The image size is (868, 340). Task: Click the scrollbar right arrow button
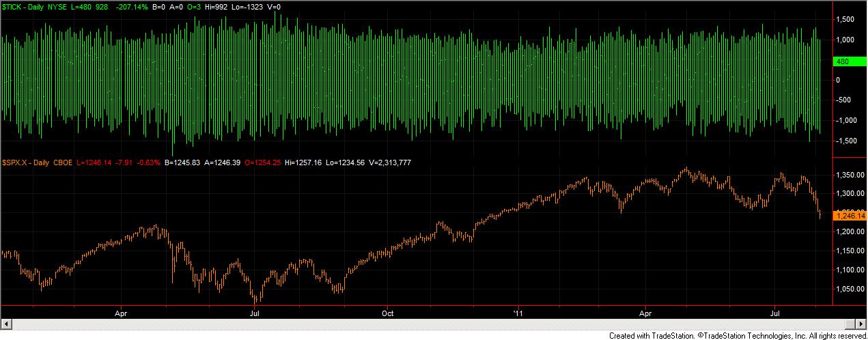coord(863,324)
